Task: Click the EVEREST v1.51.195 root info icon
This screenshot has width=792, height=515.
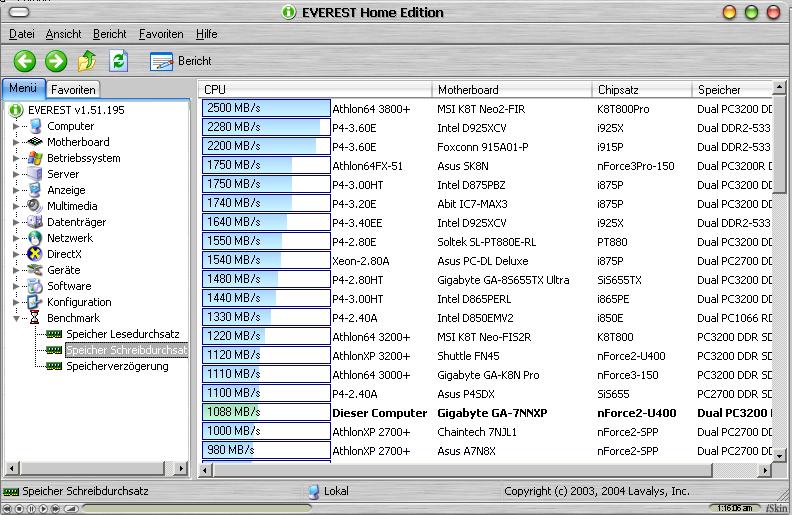Action: [x=16, y=110]
